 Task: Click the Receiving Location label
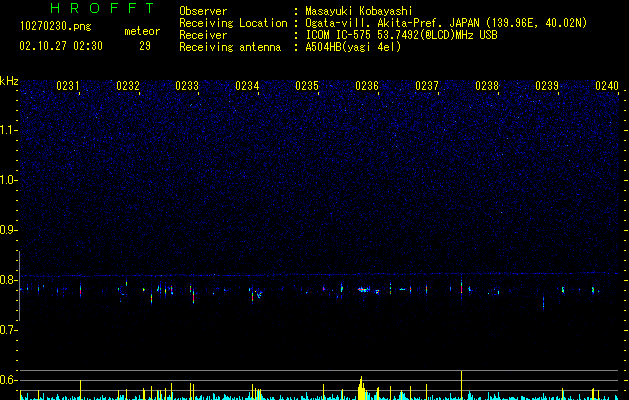(x=233, y=23)
